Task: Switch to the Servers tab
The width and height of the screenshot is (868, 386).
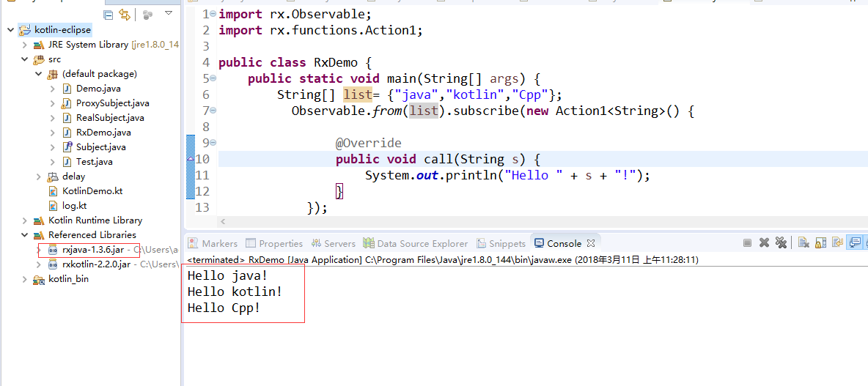Action: pyautogui.click(x=334, y=243)
